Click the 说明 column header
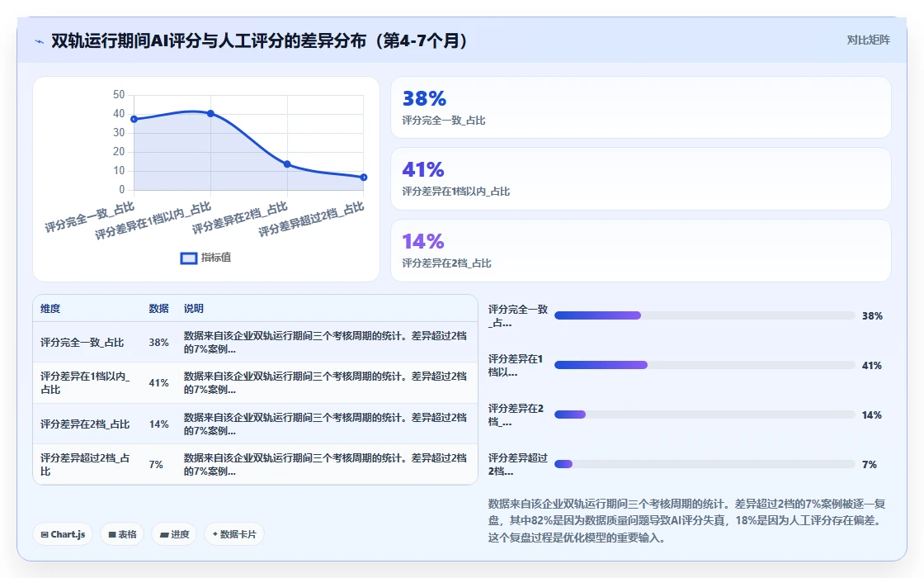 (193, 309)
